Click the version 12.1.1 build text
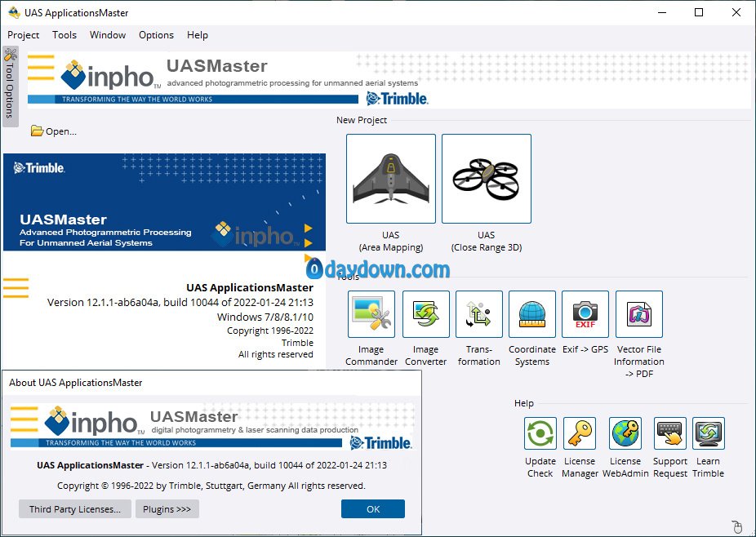 [x=180, y=302]
